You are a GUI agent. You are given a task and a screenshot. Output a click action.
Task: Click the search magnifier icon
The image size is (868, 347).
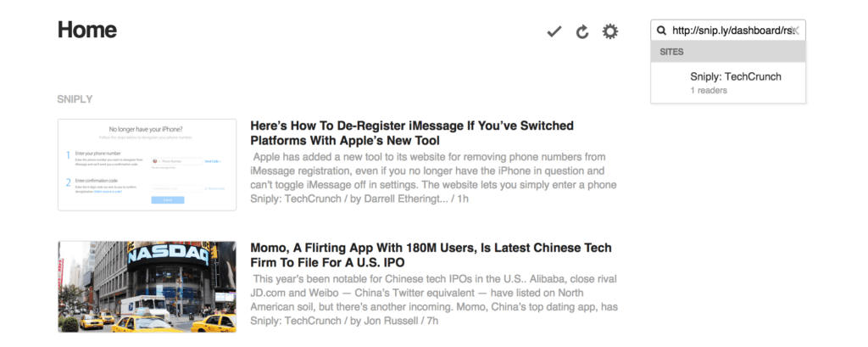pyautogui.click(x=660, y=31)
